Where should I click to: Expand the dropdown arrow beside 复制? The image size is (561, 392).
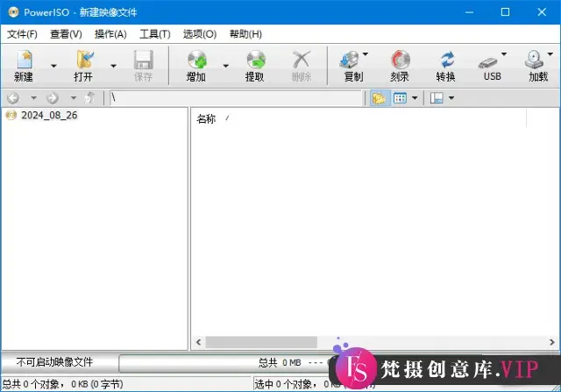pos(366,54)
